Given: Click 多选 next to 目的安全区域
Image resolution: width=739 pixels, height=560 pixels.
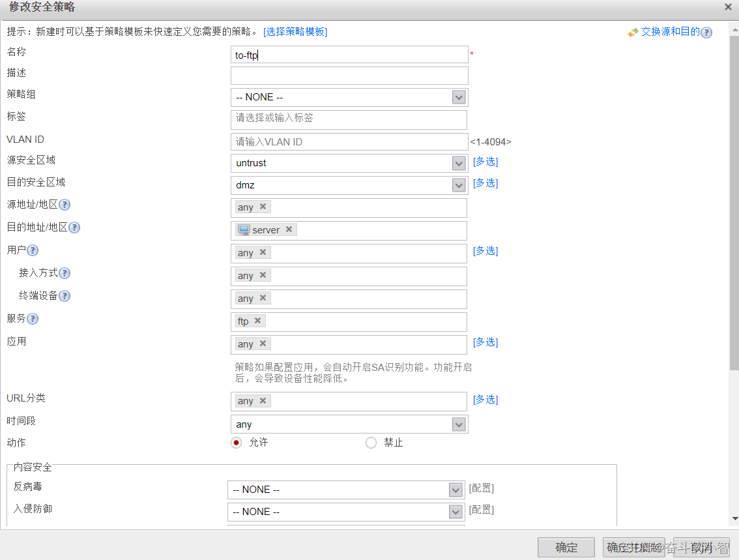Looking at the screenshot, I should pyautogui.click(x=485, y=183).
